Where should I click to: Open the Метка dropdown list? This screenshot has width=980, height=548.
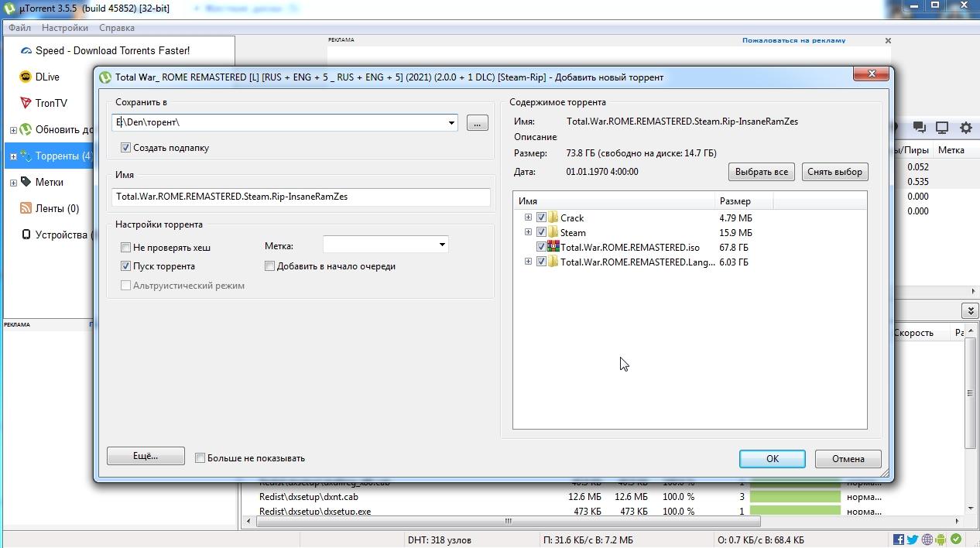coord(441,245)
